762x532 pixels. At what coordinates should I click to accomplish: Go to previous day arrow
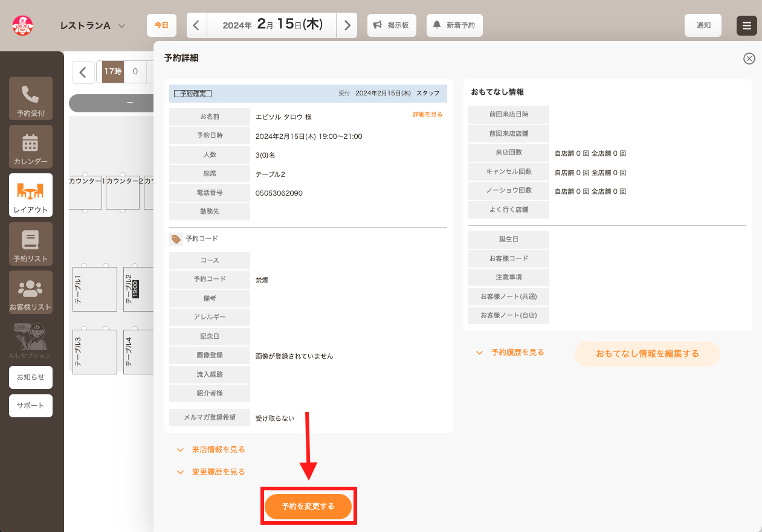coord(196,25)
